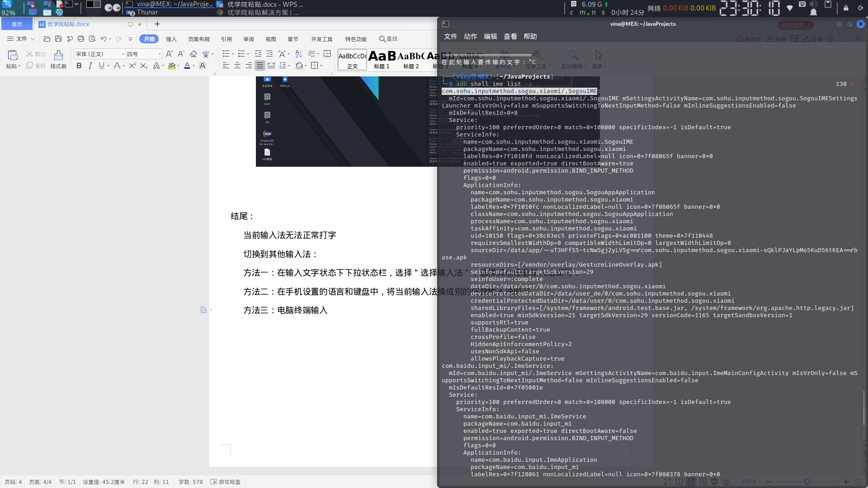Save the document with the floppy icon
Screen dimensions: 868x488
point(58,39)
